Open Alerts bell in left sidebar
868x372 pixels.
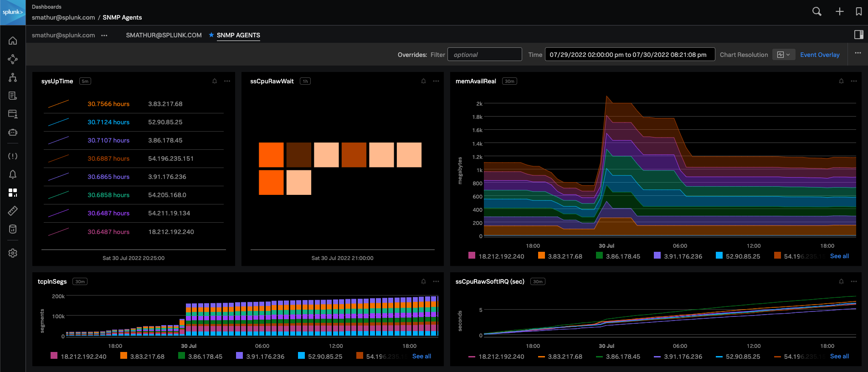[13, 174]
